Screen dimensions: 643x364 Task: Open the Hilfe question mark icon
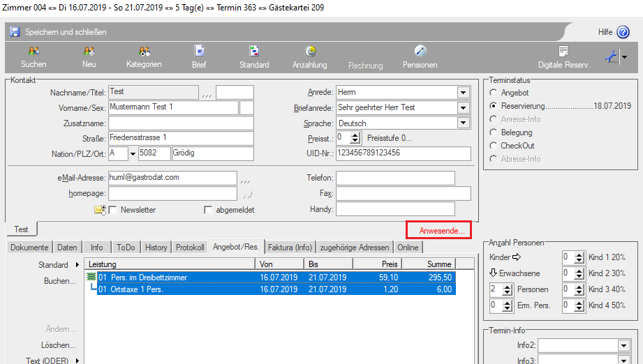pyautogui.click(x=623, y=32)
